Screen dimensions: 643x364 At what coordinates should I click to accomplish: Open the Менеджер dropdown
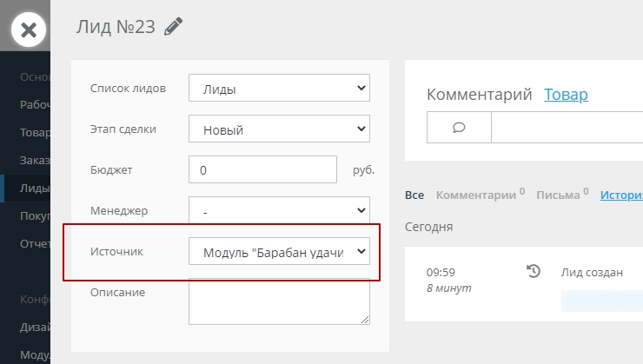pos(279,210)
